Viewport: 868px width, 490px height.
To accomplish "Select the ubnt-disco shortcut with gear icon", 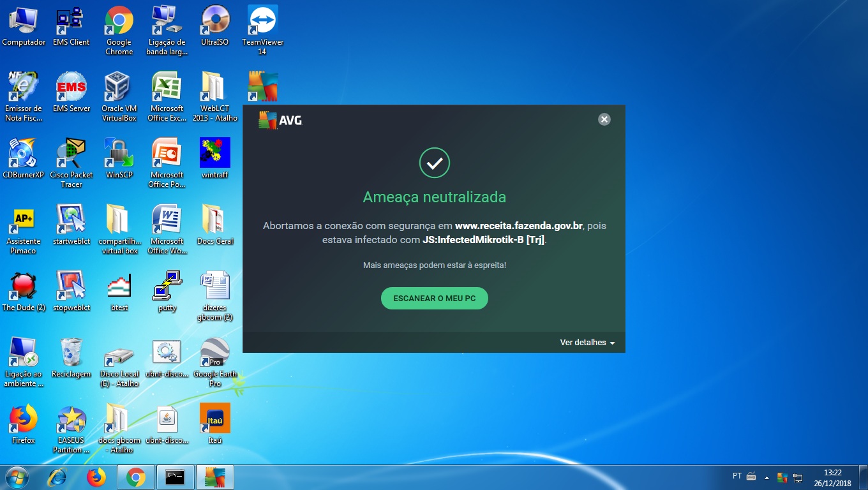I will (167, 358).
